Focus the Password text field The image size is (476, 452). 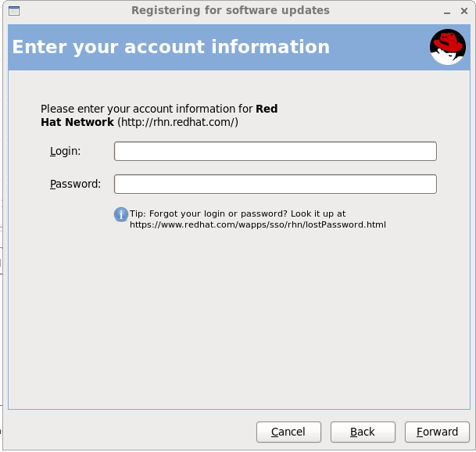275,184
